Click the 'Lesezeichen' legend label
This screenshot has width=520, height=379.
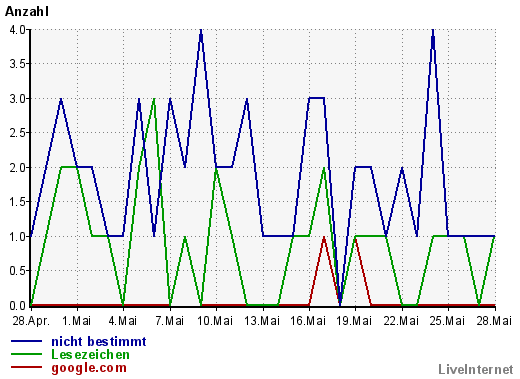coord(90,355)
